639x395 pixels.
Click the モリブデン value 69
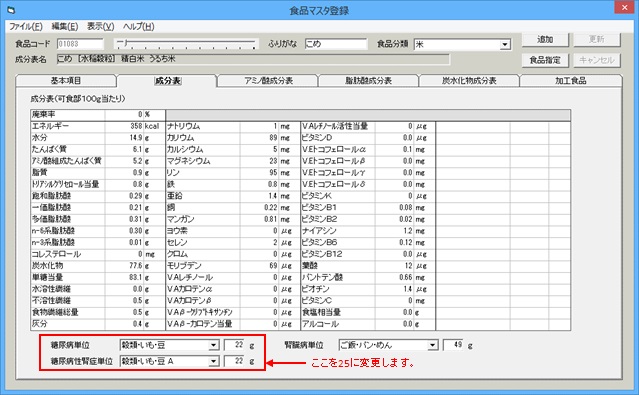click(x=259, y=266)
